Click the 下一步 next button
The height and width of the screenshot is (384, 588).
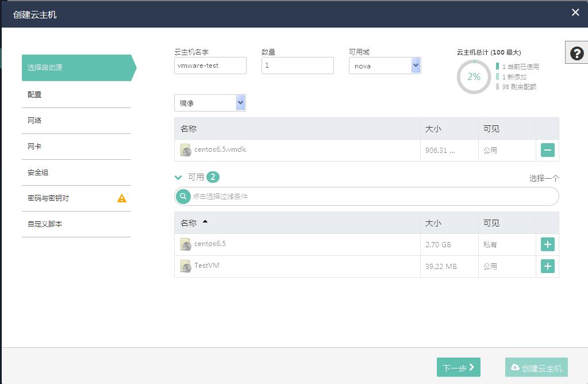(x=458, y=368)
